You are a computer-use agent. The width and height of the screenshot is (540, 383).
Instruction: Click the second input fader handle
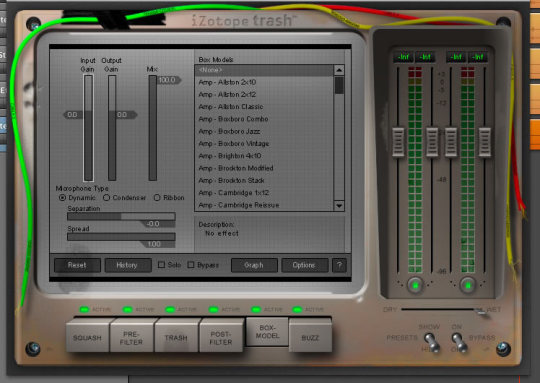click(432, 142)
